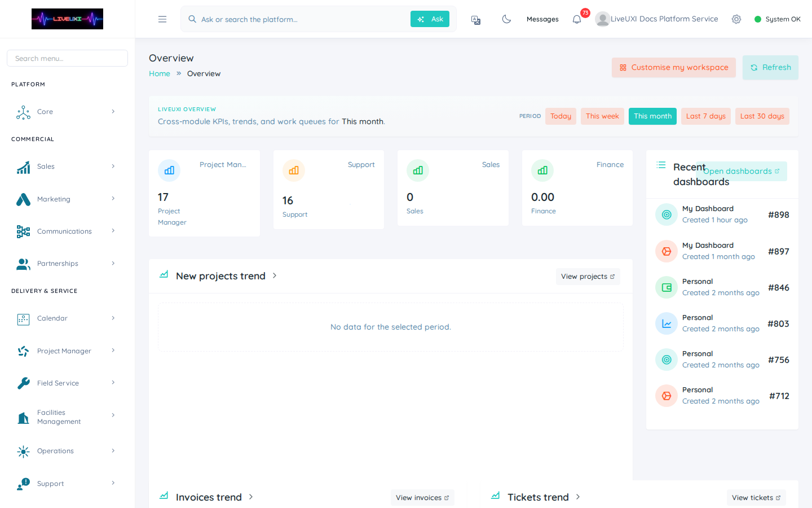Select the Today period
This screenshot has width=812, height=508.
[561, 116]
